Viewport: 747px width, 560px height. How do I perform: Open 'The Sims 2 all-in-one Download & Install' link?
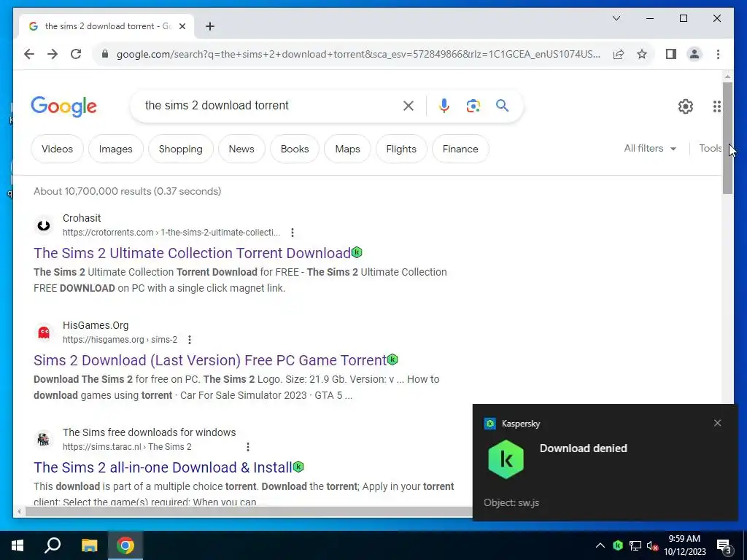coord(163,467)
